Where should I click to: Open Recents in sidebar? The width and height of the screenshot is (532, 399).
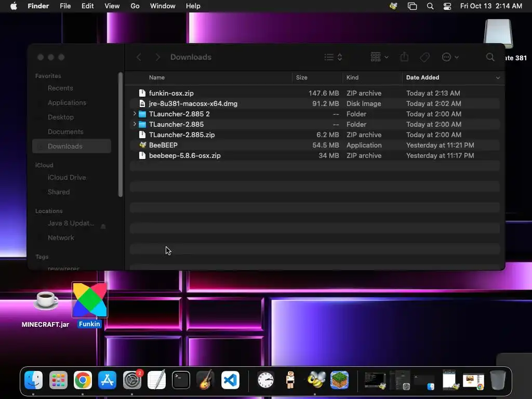tap(60, 88)
